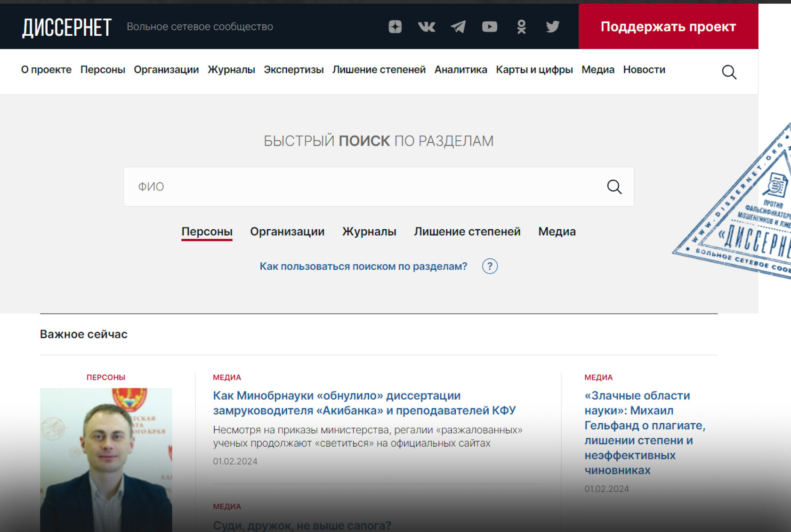
Task: Open the Новости menu item
Action: click(644, 70)
